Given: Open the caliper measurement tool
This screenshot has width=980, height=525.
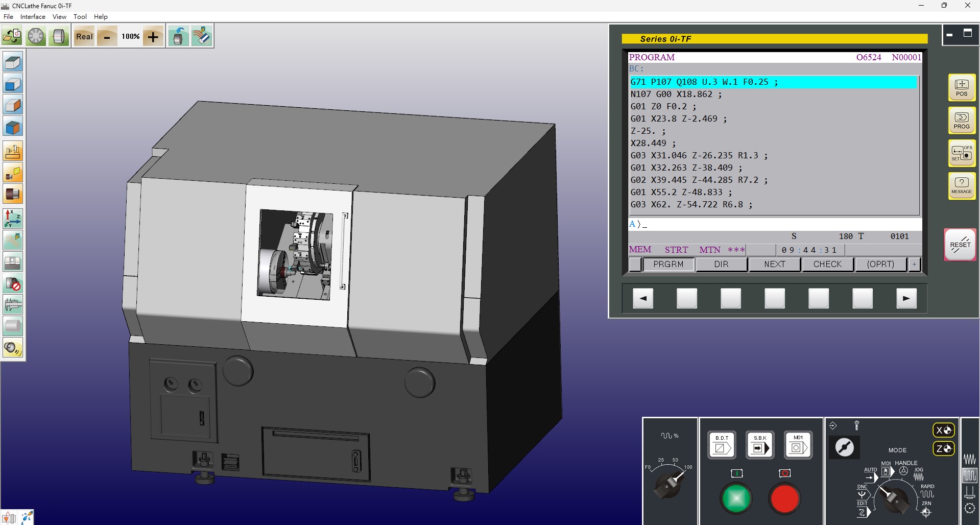Looking at the screenshot, I should pos(13,305).
